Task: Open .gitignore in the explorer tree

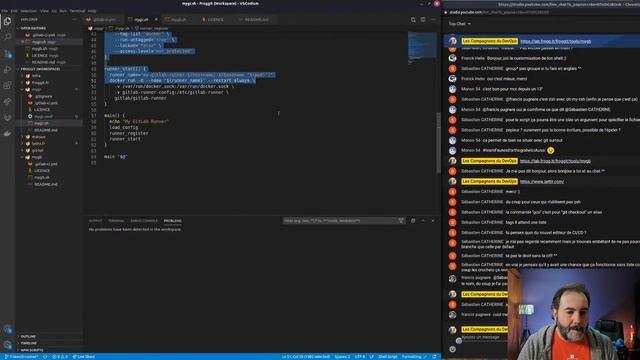Action: click(x=43, y=96)
